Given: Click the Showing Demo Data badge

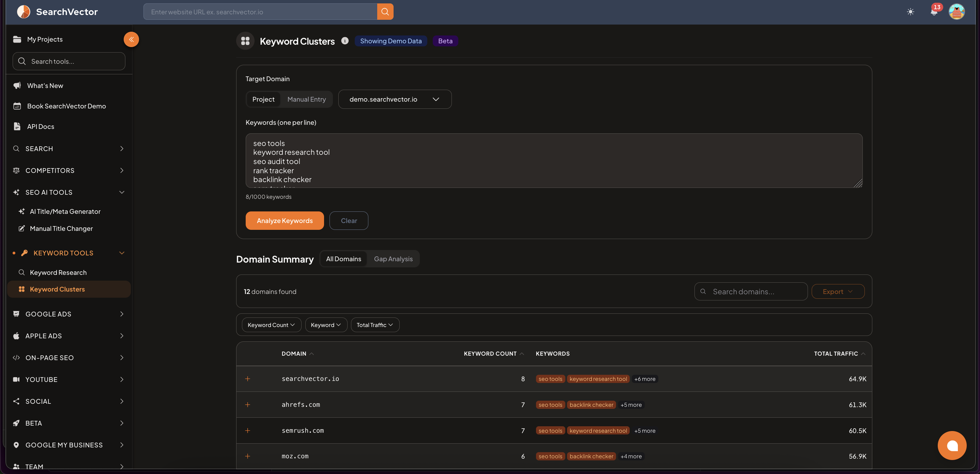Looking at the screenshot, I should pos(391,41).
